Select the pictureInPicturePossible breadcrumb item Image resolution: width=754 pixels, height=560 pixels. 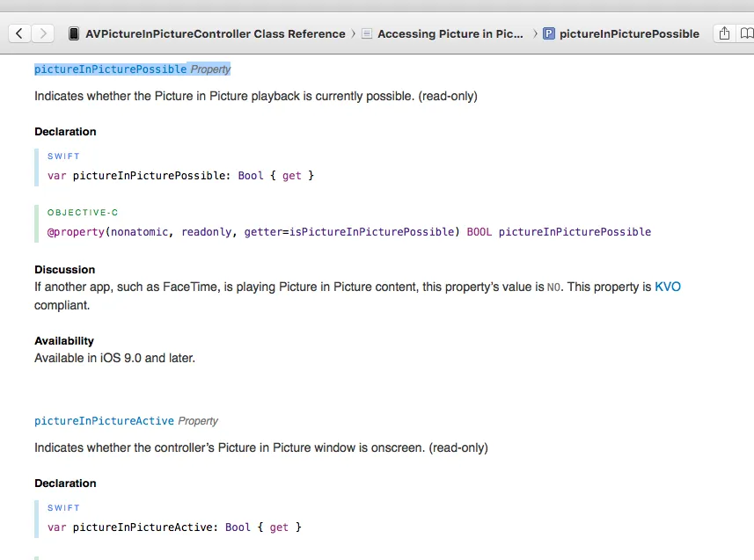coord(629,34)
